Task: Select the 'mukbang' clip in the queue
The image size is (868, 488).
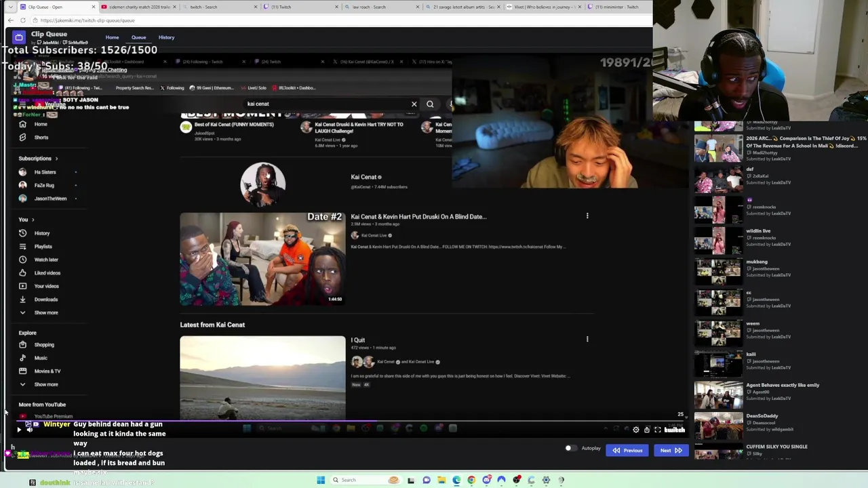Action: (780, 270)
